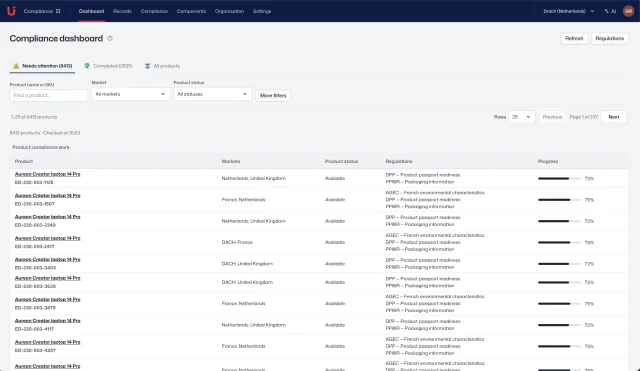
Task: Click the Regulations column header
Action: coord(399,162)
